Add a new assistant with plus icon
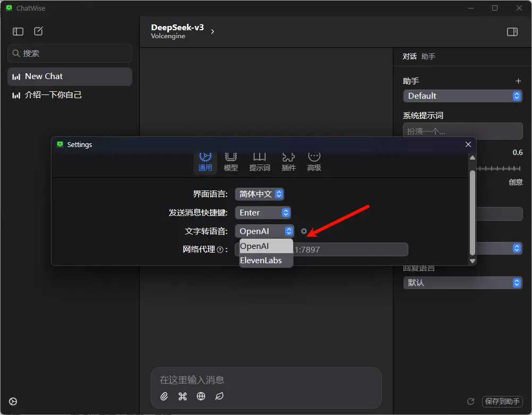This screenshot has width=532, height=415. coord(518,81)
